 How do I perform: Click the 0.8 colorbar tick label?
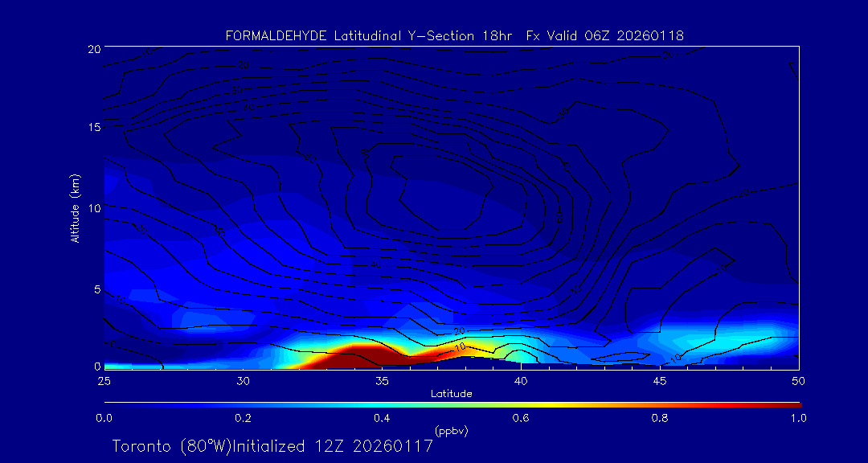click(660, 418)
